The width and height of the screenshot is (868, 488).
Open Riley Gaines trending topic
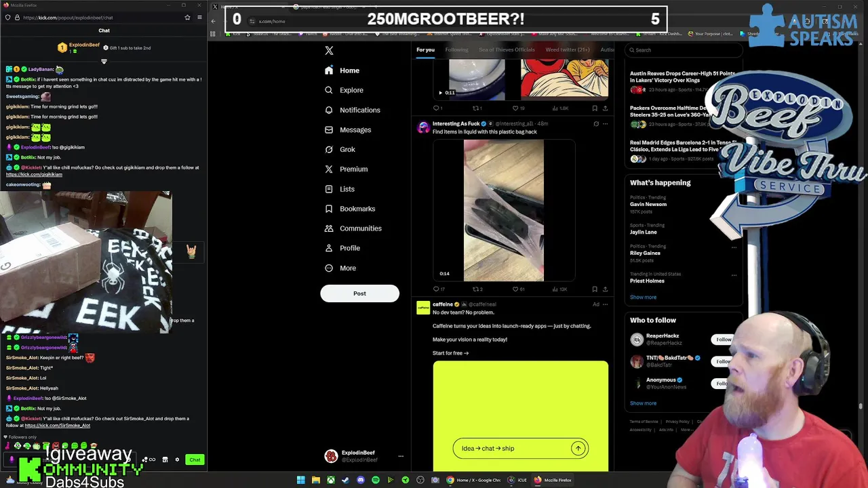pyautogui.click(x=645, y=253)
